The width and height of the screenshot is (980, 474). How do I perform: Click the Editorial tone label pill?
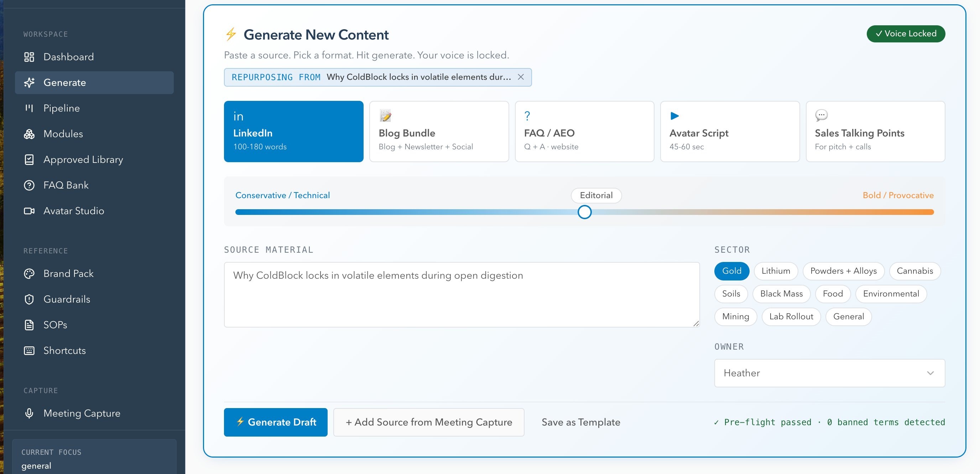click(596, 195)
